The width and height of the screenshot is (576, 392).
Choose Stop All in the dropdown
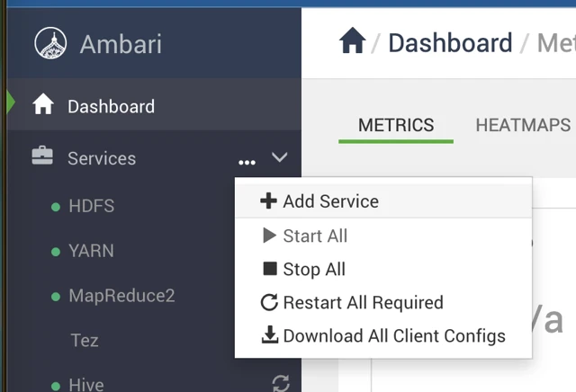[x=383, y=269]
